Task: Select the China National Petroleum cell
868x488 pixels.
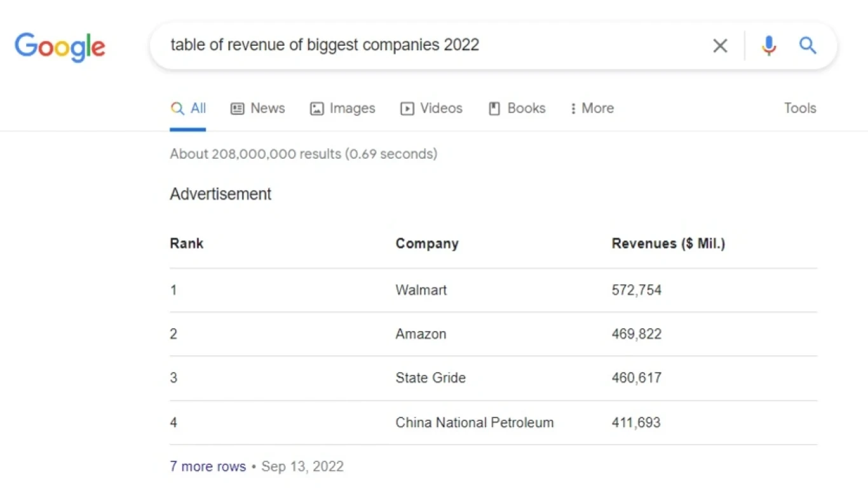Action: [475, 422]
